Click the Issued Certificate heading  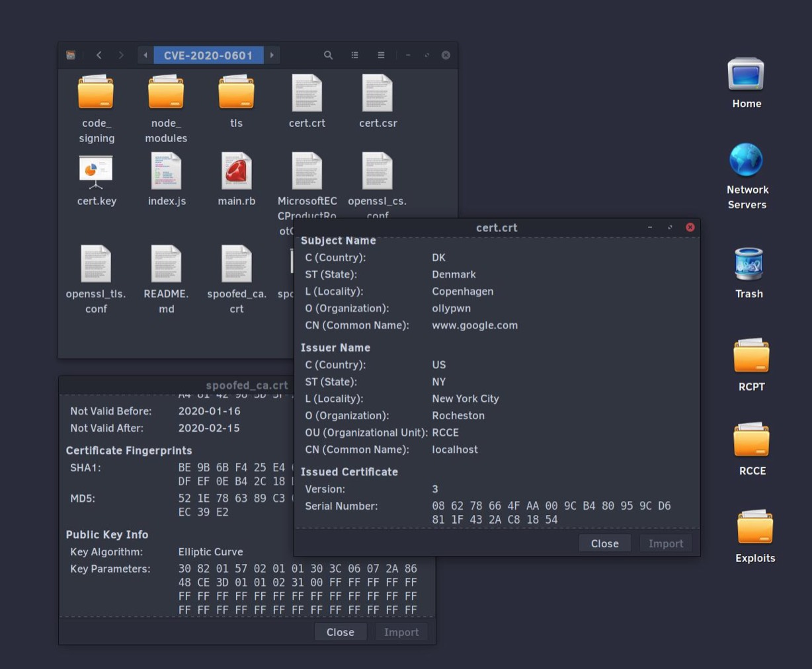point(349,472)
